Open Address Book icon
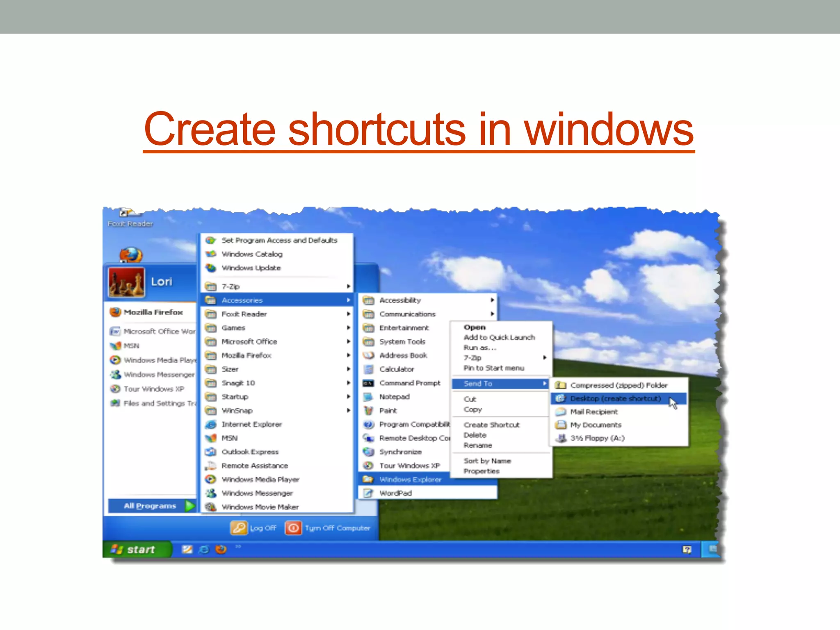 click(369, 355)
